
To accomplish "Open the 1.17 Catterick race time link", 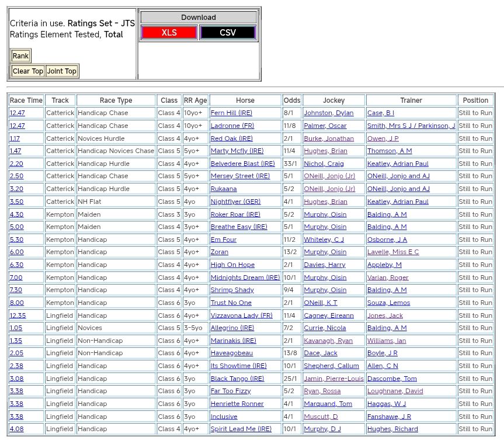I will click(15, 139).
